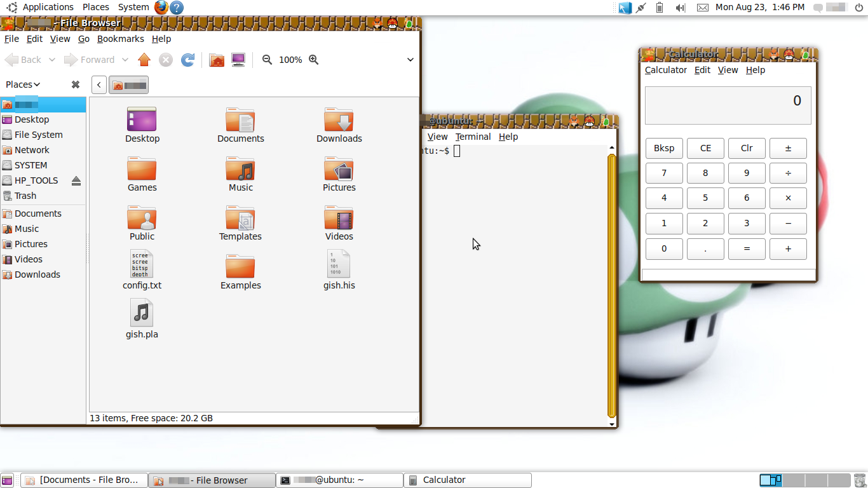Click the terminal vertical scrollbar

[x=612, y=285]
